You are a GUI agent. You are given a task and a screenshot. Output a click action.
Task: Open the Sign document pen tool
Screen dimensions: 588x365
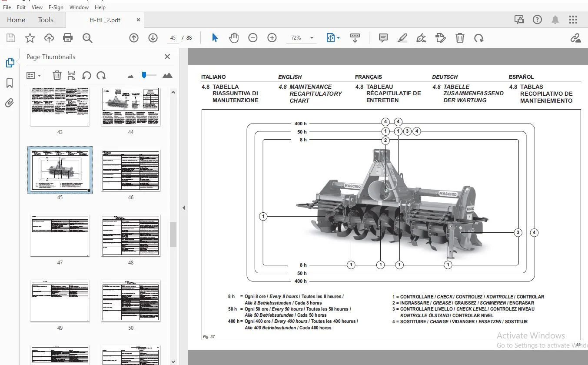pyautogui.click(x=421, y=38)
